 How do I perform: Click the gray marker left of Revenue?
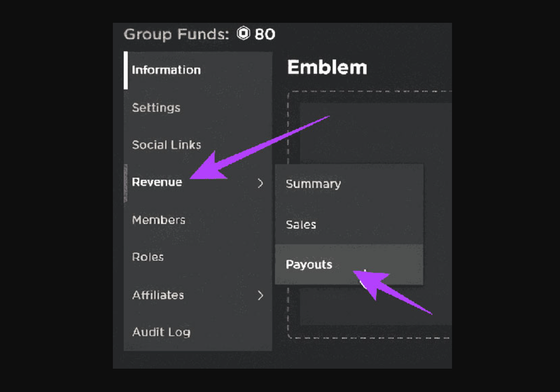[126, 183]
